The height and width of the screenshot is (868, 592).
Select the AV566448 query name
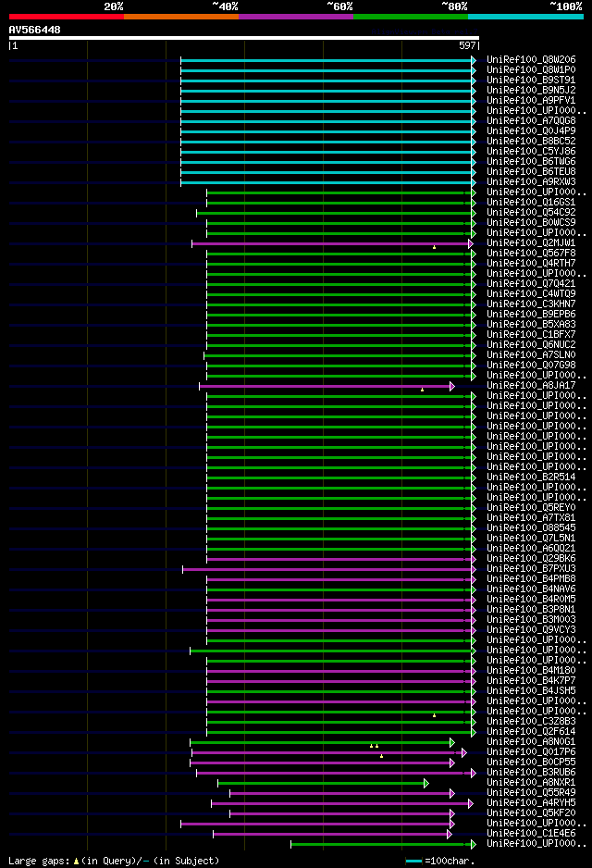pyautogui.click(x=34, y=30)
